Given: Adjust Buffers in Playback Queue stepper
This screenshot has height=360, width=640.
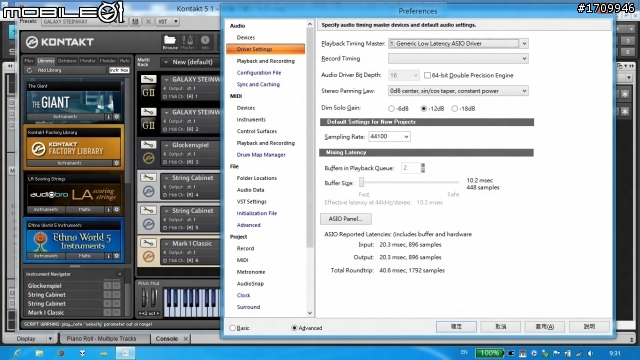Looking at the screenshot, I should [422, 168].
